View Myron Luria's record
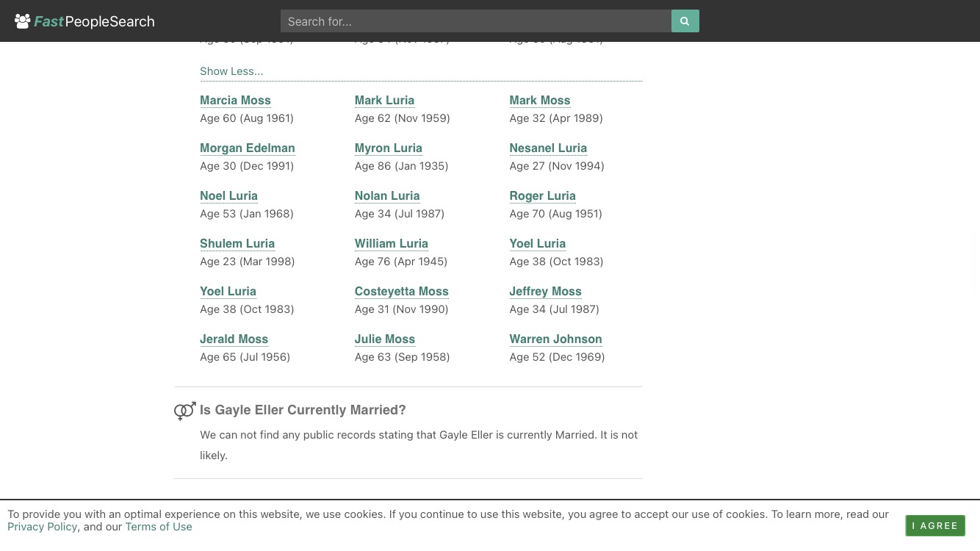The height and width of the screenshot is (551, 980). [389, 148]
